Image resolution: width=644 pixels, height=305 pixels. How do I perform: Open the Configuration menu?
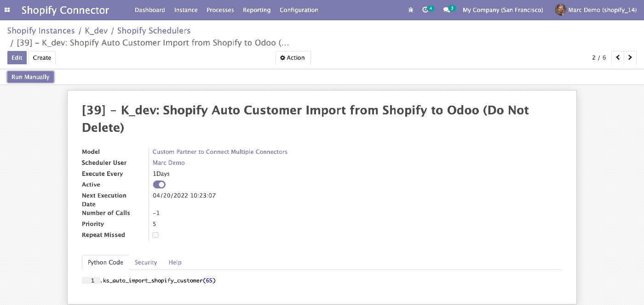tap(299, 10)
